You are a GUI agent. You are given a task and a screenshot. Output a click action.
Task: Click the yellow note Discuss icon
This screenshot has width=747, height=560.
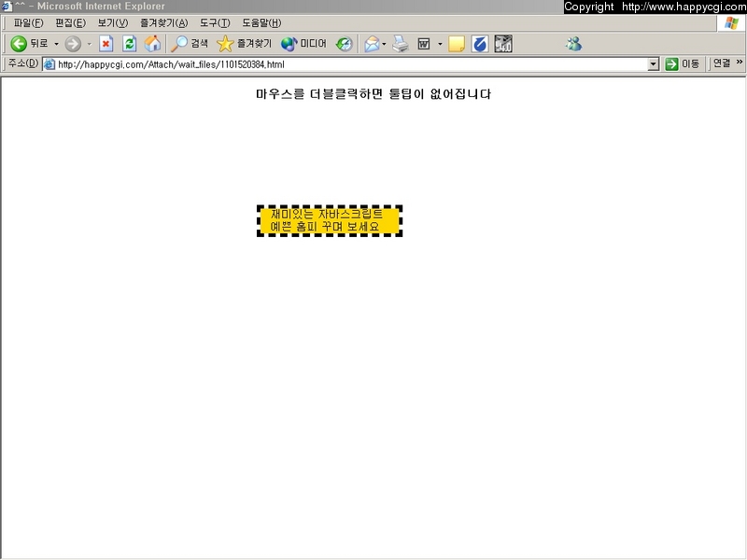(x=457, y=44)
